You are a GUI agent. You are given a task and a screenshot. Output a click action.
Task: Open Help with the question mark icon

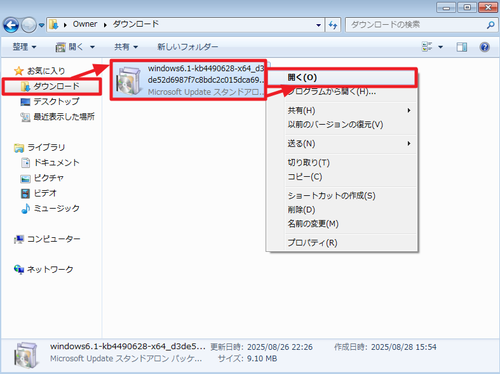485,47
